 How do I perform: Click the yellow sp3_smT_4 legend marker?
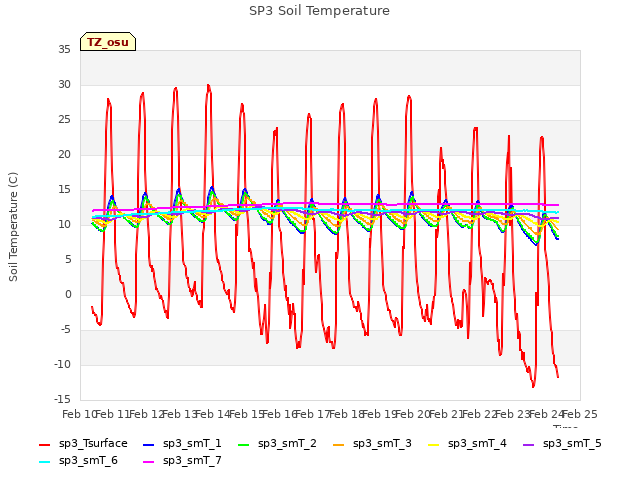pyautogui.click(x=433, y=444)
